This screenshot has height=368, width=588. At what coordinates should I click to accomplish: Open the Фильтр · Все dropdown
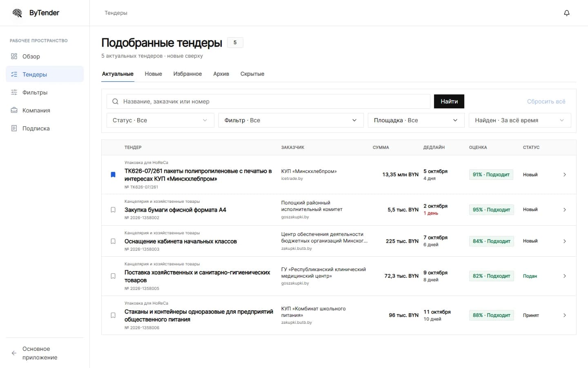[x=291, y=120]
